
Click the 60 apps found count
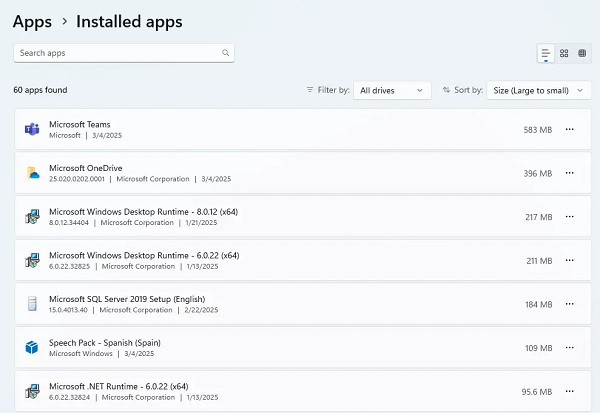pyautogui.click(x=40, y=90)
